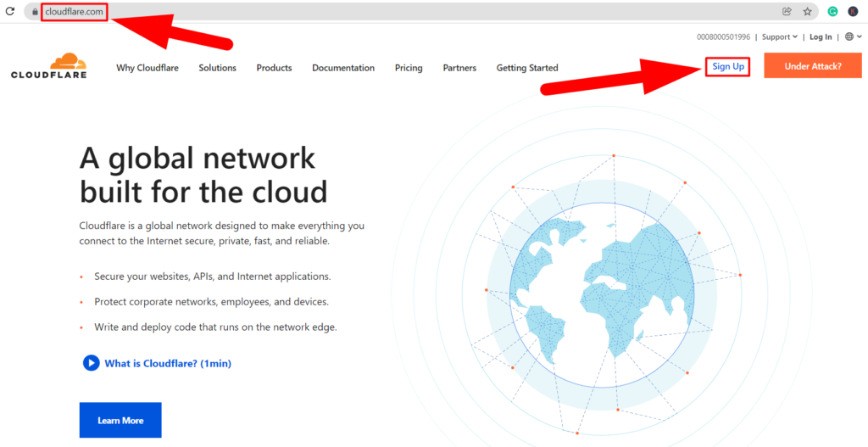
Task: Expand the Support dropdown
Action: [780, 37]
